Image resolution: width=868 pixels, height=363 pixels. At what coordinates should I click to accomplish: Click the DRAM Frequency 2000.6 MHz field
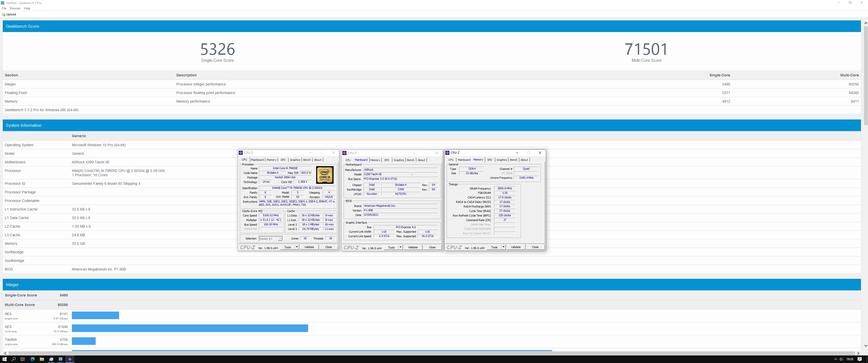[x=504, y=189]
